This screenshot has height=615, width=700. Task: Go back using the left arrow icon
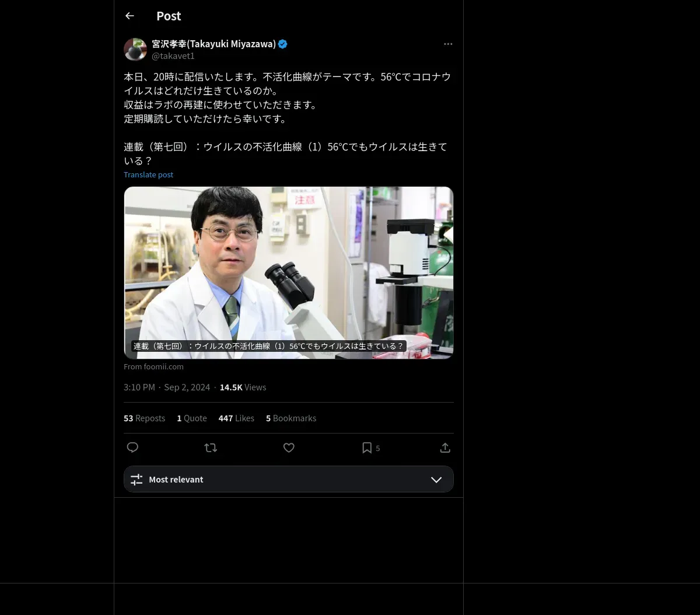click(x=129, y=16)
